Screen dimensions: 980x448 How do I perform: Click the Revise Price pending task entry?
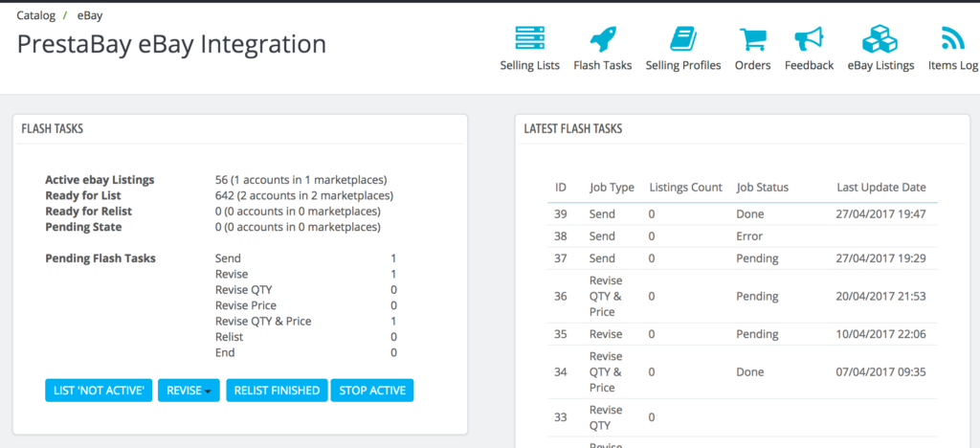point(246,305)
